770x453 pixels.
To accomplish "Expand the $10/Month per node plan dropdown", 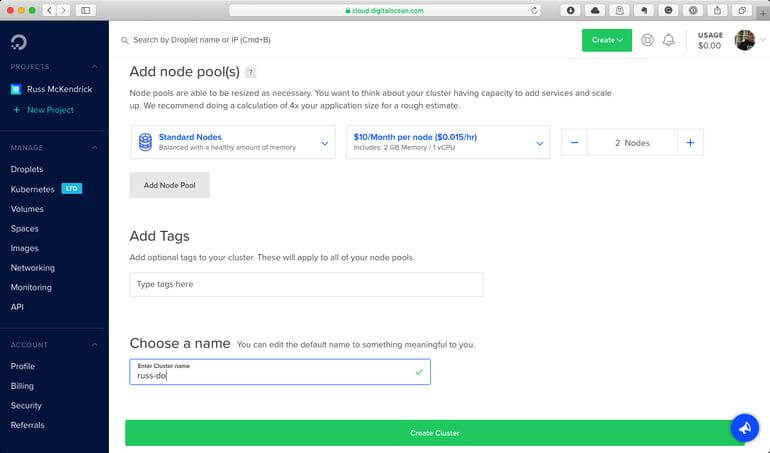I will pos(447,142).
